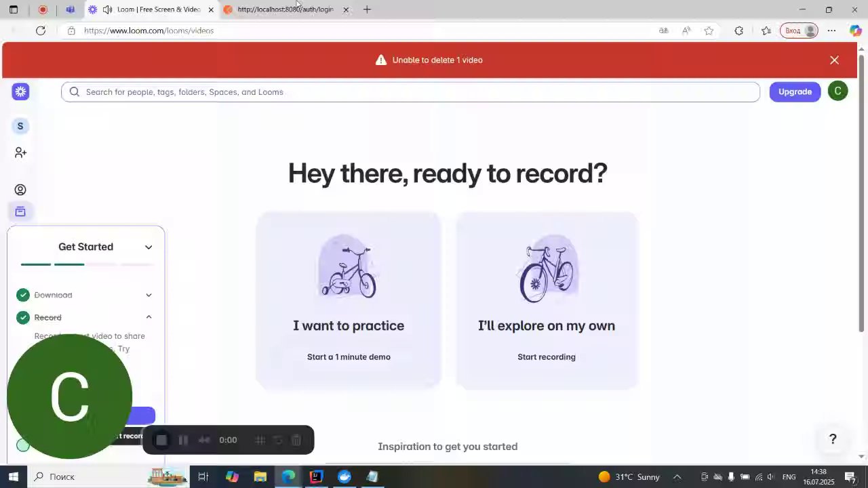
Task: Open the 'S' workspace avatar in sidebar
Action: click(20, 126)
